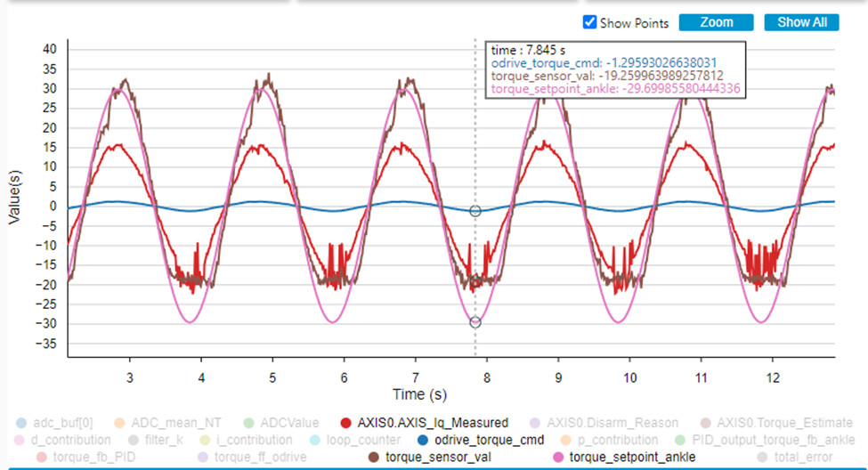Screen dimensions: 868x470
Task: Click the Zoom button
Action: pyautogui.click(x=716, y=22)
